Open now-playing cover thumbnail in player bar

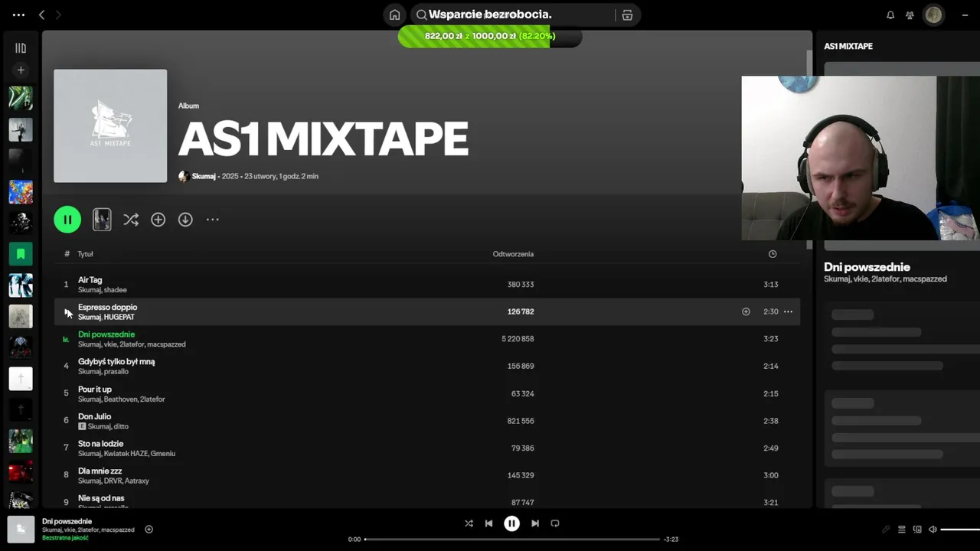(21, 530)
